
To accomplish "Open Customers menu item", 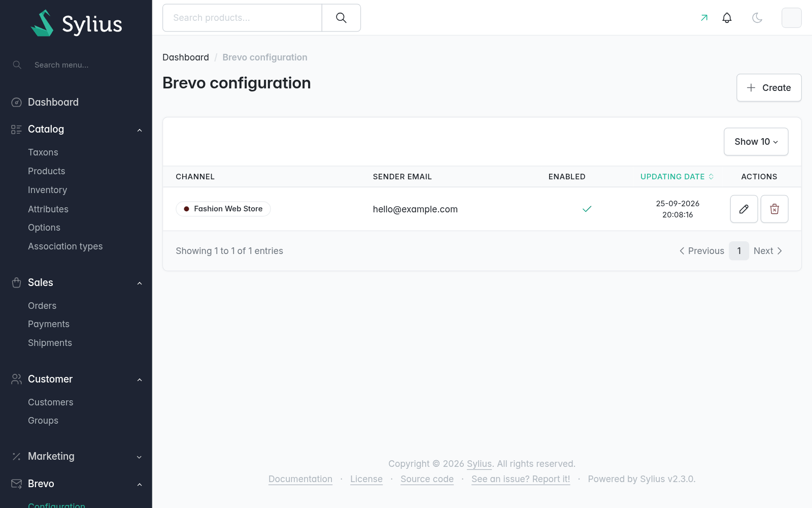I will click(x=51, y=402).
